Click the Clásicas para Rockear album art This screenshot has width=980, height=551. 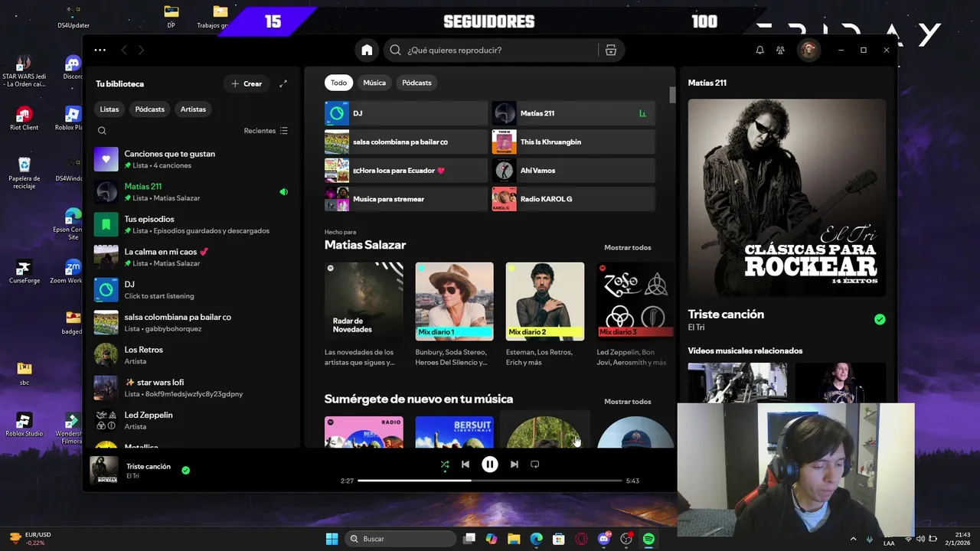click(787, 197)
